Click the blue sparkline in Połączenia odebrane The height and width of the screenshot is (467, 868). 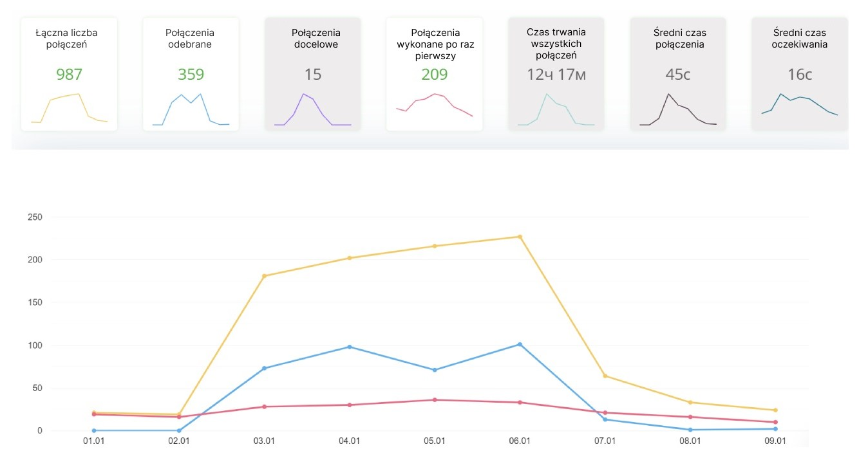[191, 109]
